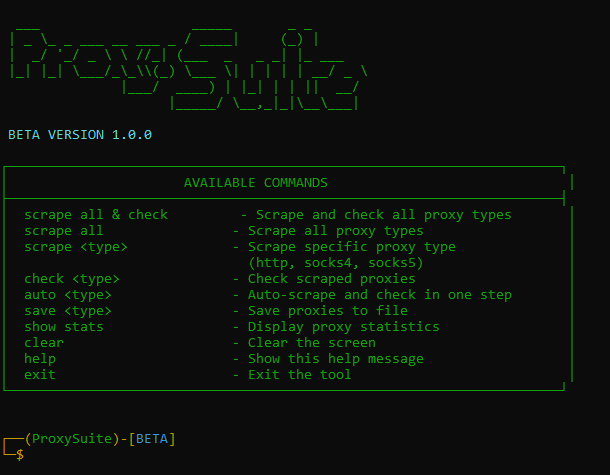Click the 'save <type>' command text

click(68, 311)
